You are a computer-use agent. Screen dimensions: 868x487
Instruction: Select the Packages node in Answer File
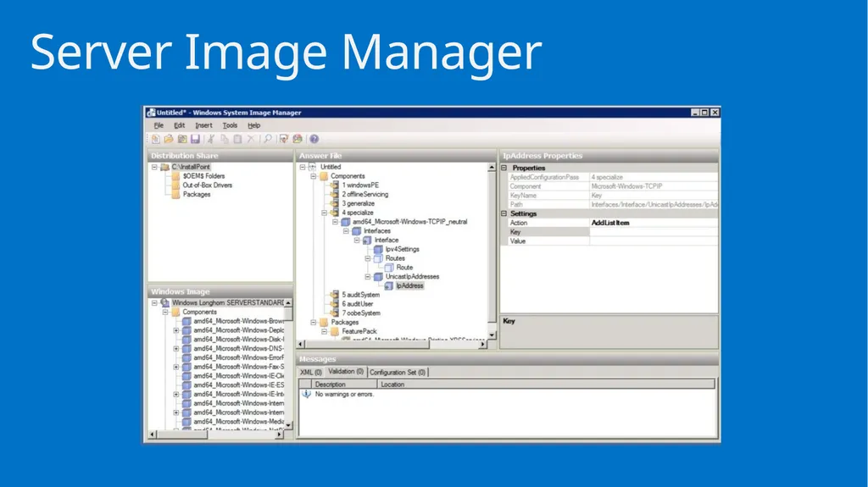tap(344, 322)
